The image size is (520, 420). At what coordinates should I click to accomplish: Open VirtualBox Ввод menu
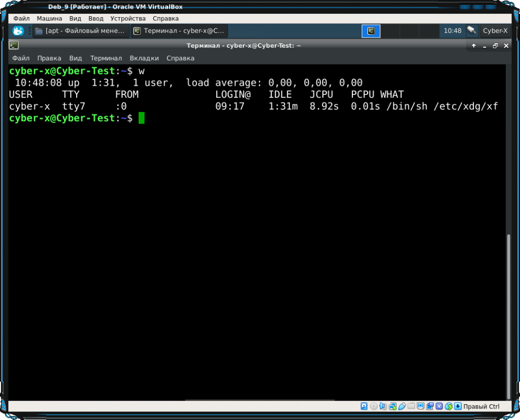pyautogui.click(x=95, y=19)
